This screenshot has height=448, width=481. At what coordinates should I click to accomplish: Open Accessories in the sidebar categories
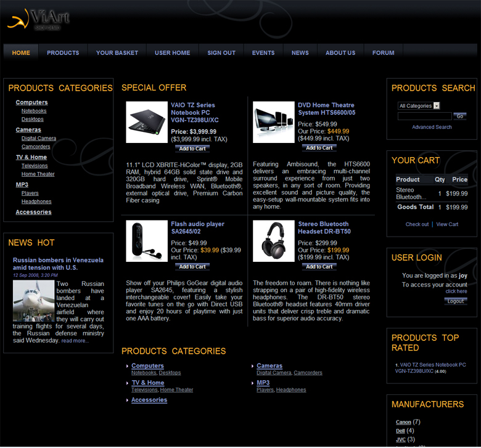point(33,212)
